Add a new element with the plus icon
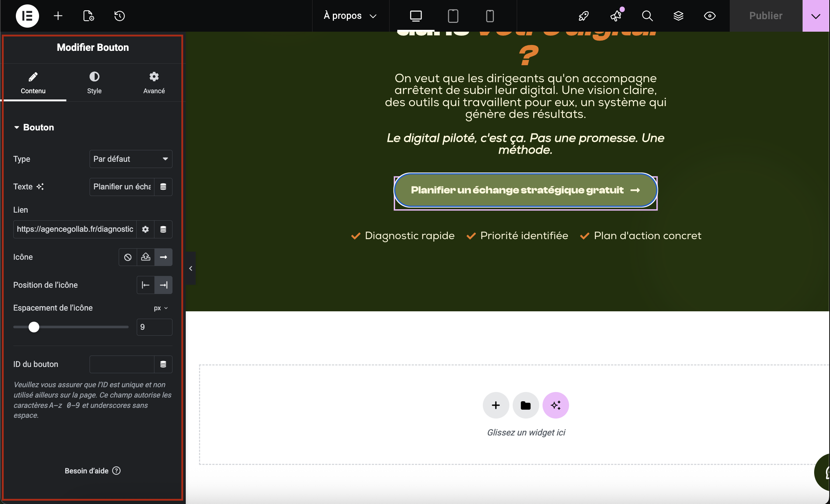830x504 pixels. click(x=58, y=16)
